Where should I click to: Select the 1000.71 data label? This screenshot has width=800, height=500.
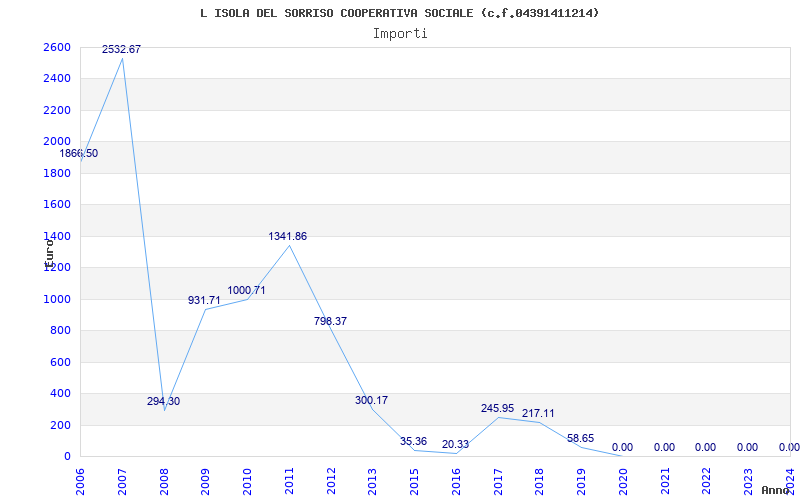click(x=246, y=291)
